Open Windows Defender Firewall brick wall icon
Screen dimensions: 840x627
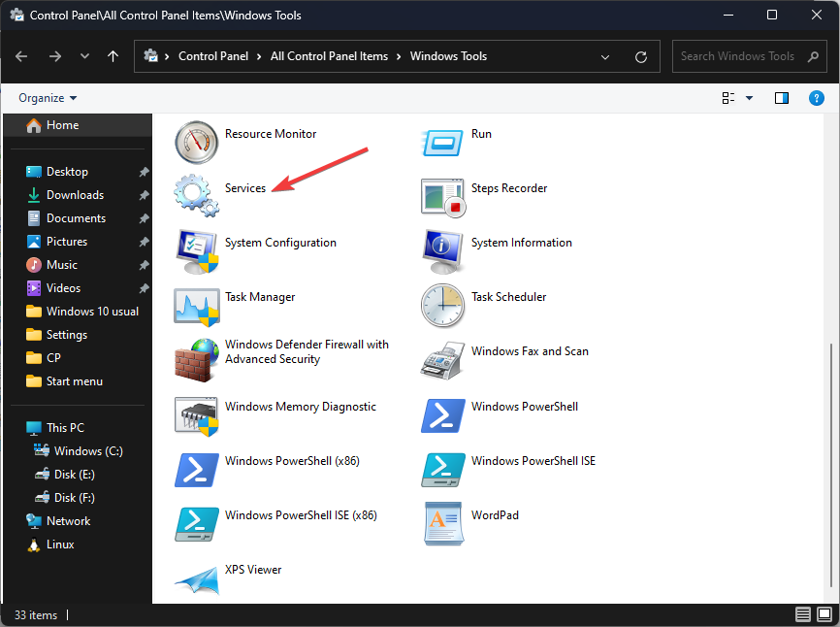tap(197, 360)
